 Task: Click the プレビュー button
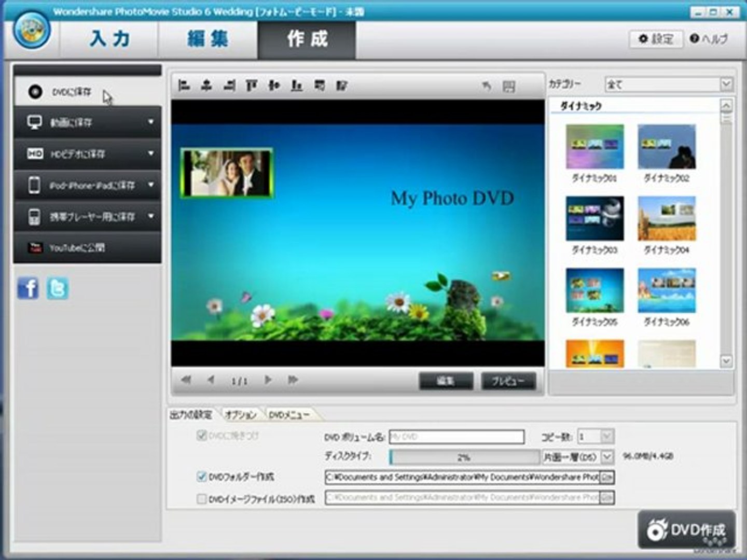pyautogui.click(x=508, y=381)
